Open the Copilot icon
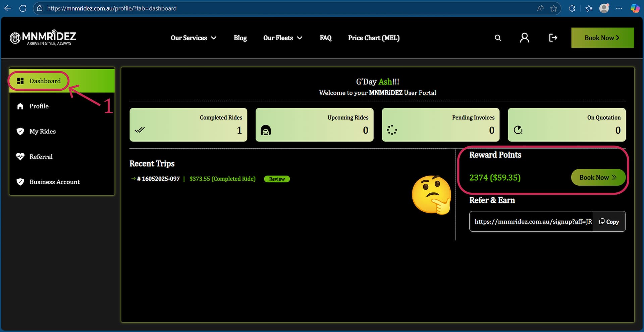 [635, 8]
